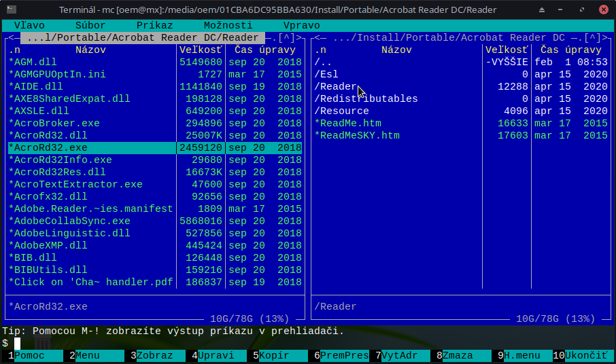Click right panel history back arrow <
Viewport: 616px width, 364px height.
coord(317,37)
